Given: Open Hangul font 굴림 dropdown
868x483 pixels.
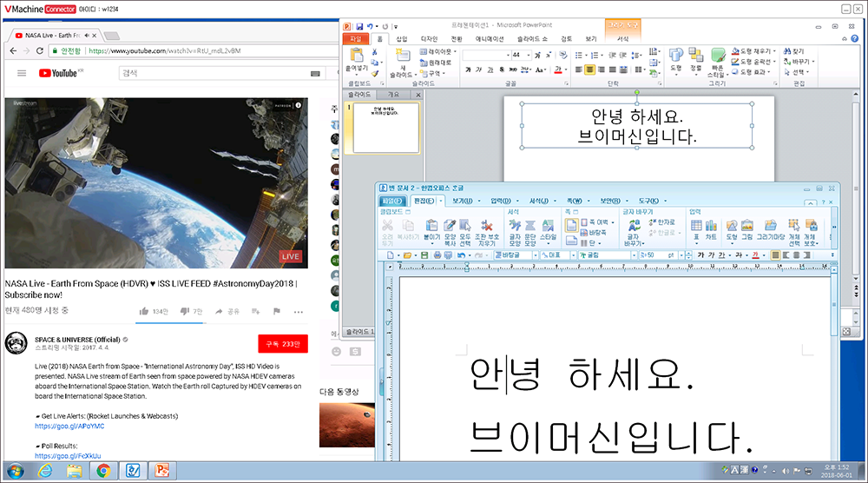Looking at the screenshot, I should (x=634, y=255).
